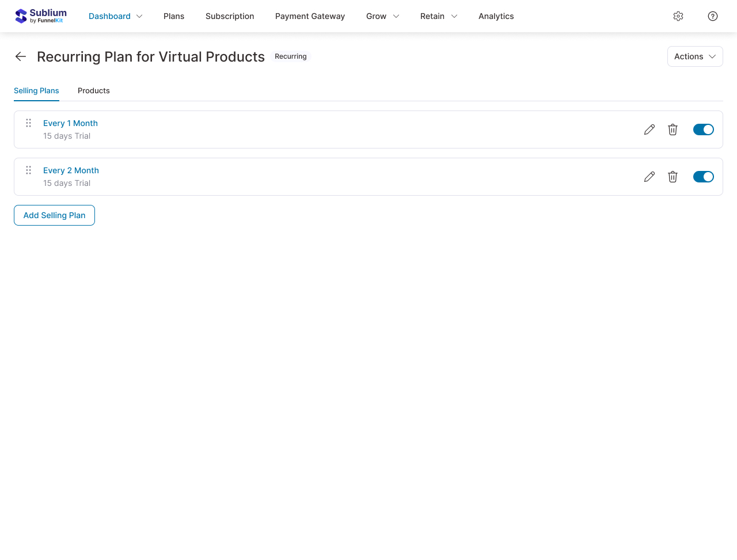The height and width of the screenshot is (560, 737).
Task: Open the help icon
Action: pos(712,16)
